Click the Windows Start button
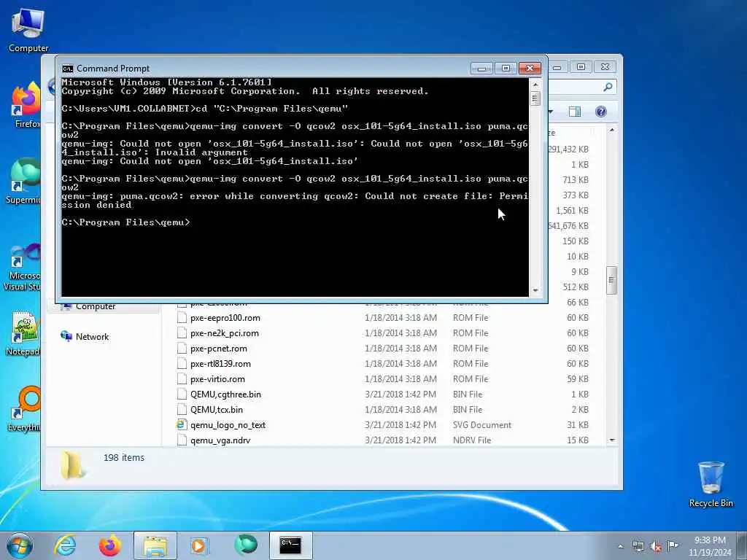The height and width of the screenshot is (560, 747). [20, 545]
